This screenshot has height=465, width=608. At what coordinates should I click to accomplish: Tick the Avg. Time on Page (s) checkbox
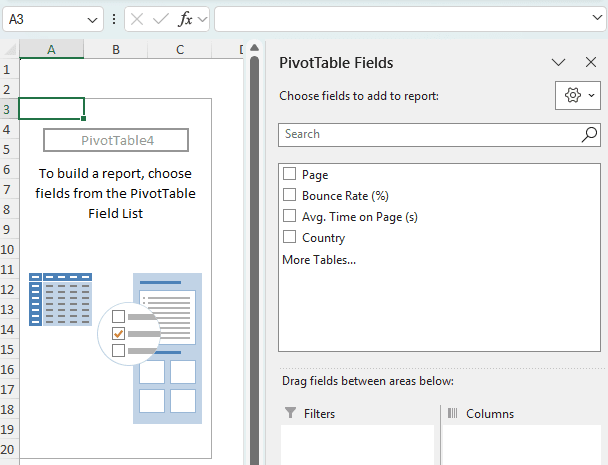point(290,216)
